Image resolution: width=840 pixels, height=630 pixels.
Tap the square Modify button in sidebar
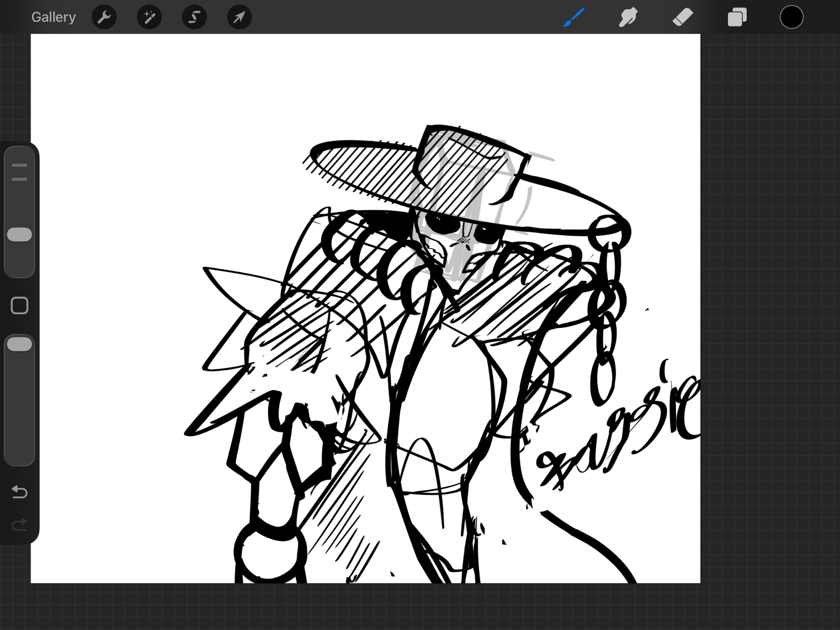tap(20, 305)
